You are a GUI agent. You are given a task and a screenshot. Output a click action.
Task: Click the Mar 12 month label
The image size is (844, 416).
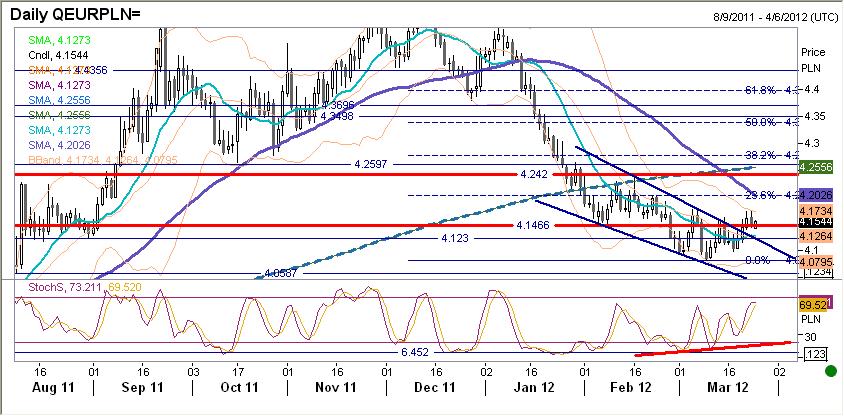click(x=729, y=386)
